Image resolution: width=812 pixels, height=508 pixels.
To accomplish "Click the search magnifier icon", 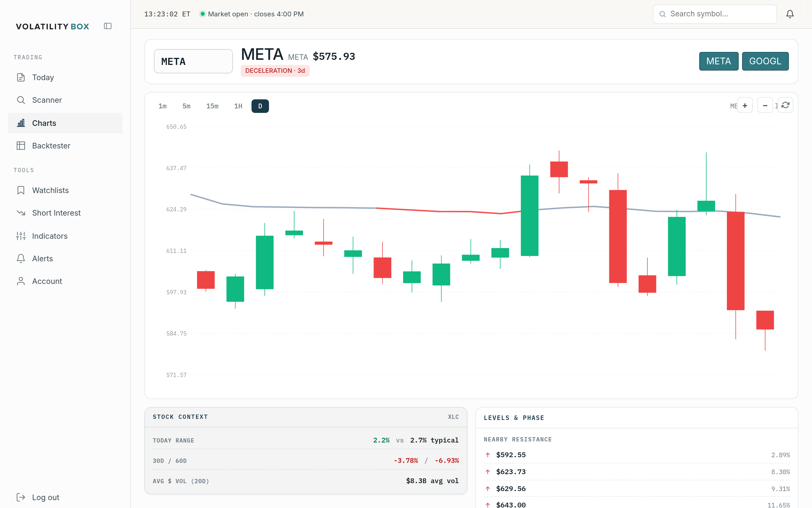I will click(662, 14).
